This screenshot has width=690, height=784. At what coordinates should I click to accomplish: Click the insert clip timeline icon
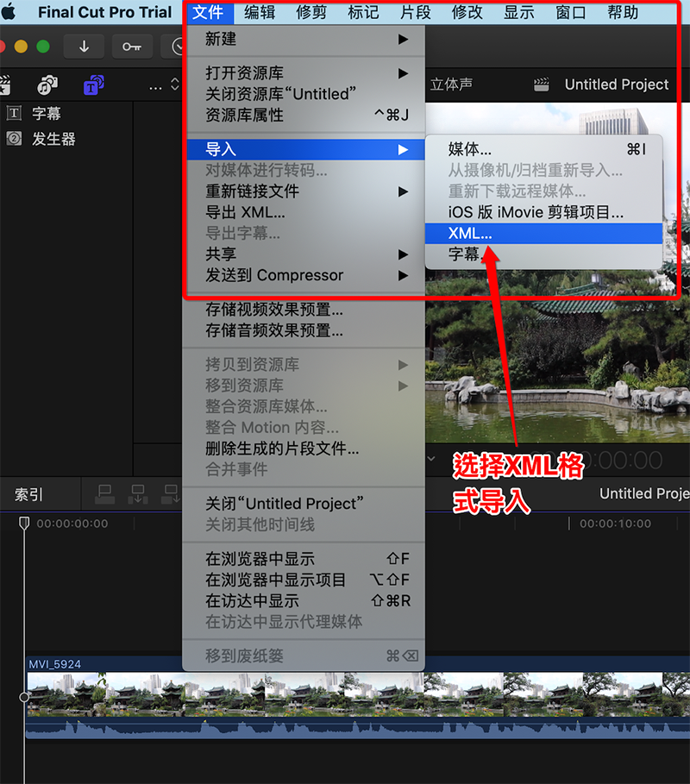pos(138,494)
